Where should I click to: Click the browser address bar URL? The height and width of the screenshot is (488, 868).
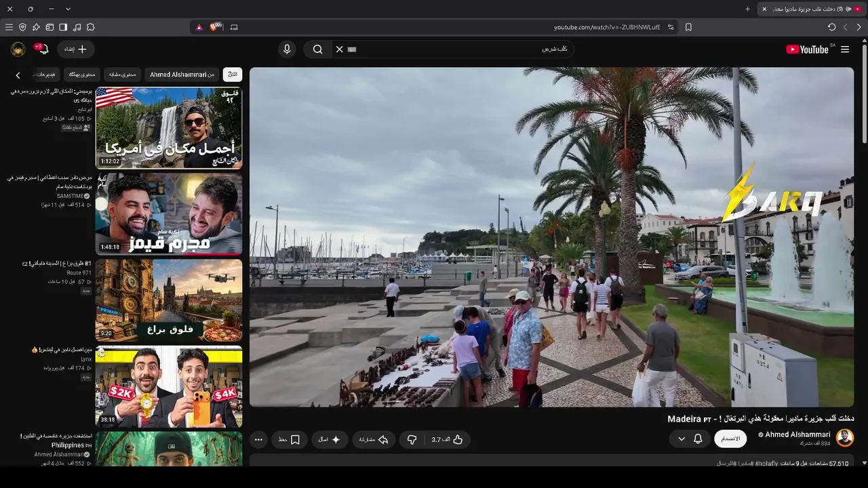(x=607, y=27)
